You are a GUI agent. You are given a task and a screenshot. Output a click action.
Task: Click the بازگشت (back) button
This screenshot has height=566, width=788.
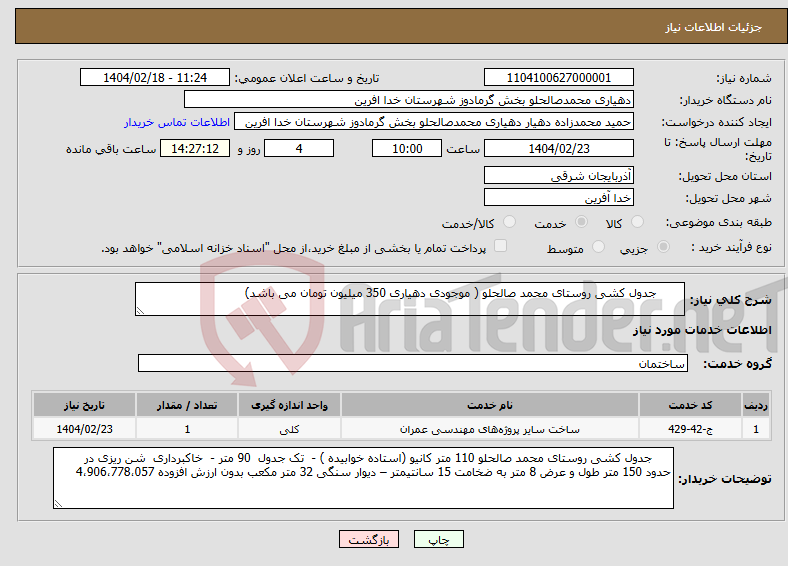(369, 539)
